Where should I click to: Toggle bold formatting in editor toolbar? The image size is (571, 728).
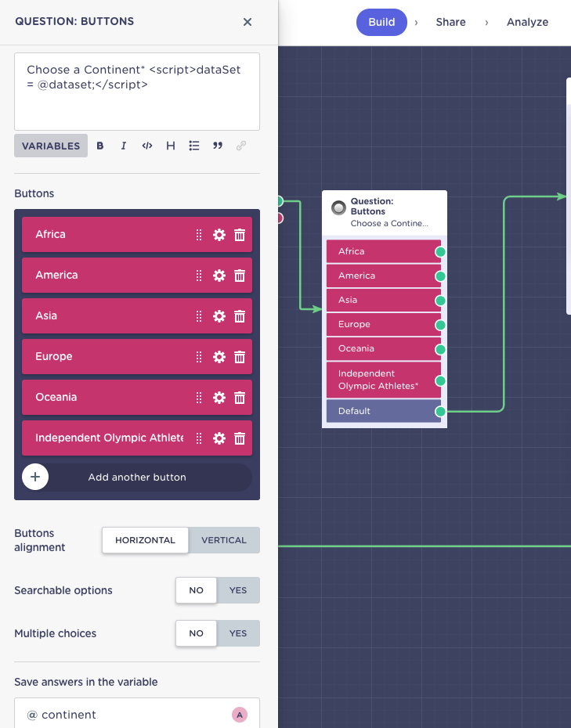coord(100,146)
